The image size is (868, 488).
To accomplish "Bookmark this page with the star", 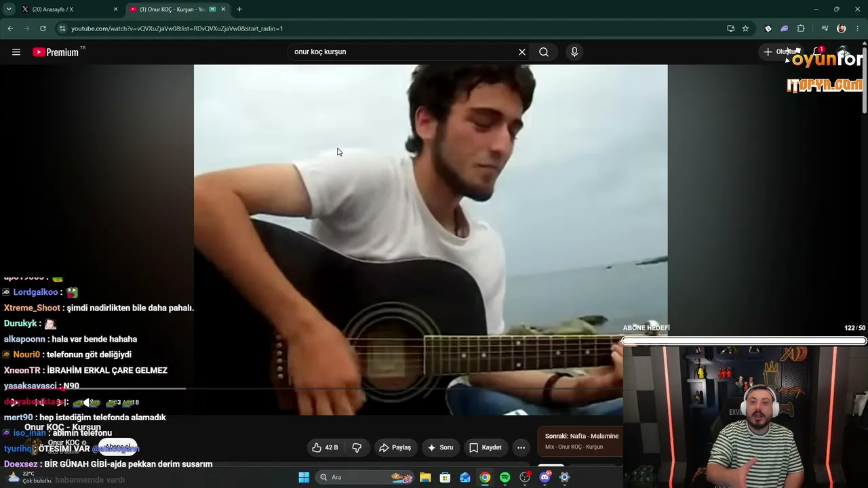I will click(745, 28).
